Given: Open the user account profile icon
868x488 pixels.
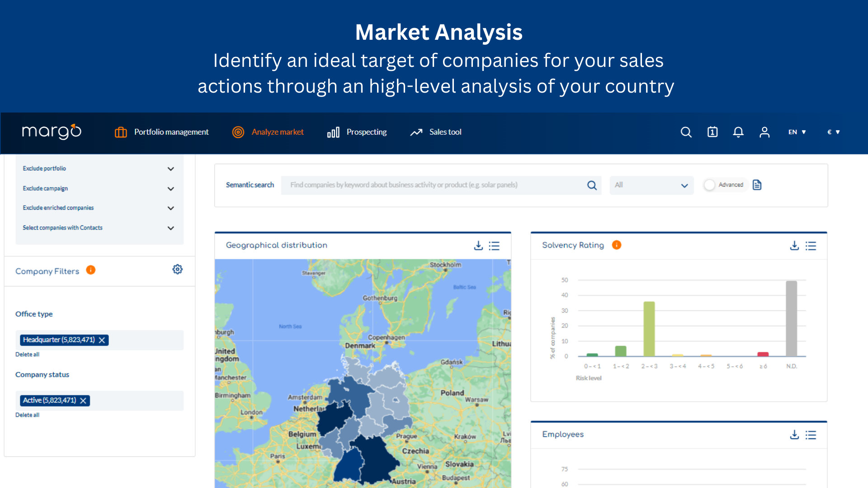Looking at the screenshot, I should point(764,132).
